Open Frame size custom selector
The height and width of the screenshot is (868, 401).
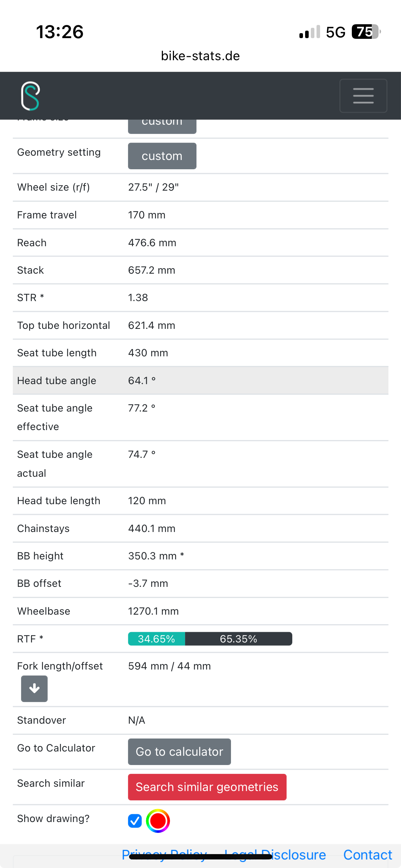click(x=162, y=125)
